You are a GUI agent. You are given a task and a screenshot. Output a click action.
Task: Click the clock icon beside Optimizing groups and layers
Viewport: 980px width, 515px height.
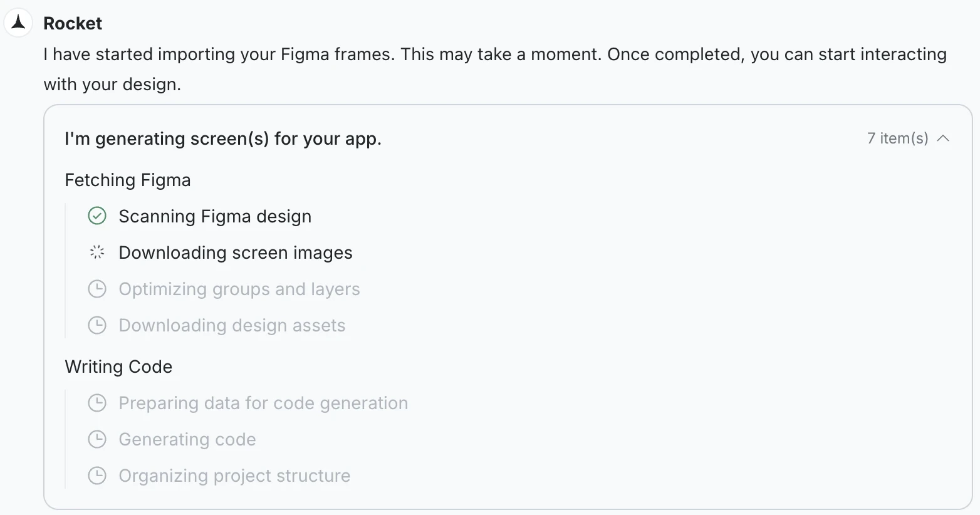[x=97, y=288]
